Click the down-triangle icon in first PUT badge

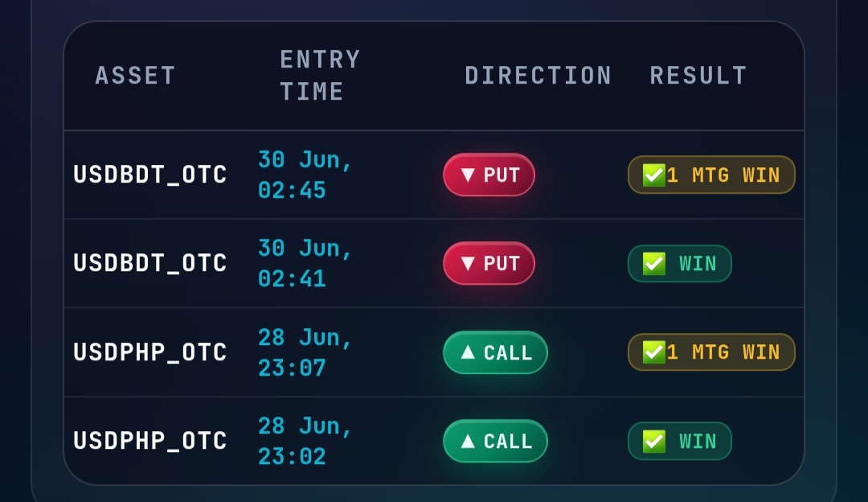point(468,175)
